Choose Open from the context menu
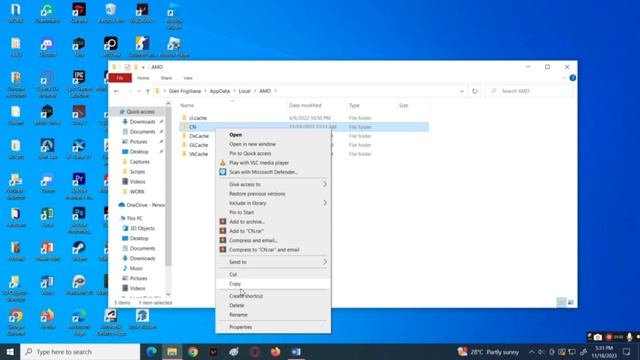Viewport: 640px width, 360px height. click(x=273, y=135)
